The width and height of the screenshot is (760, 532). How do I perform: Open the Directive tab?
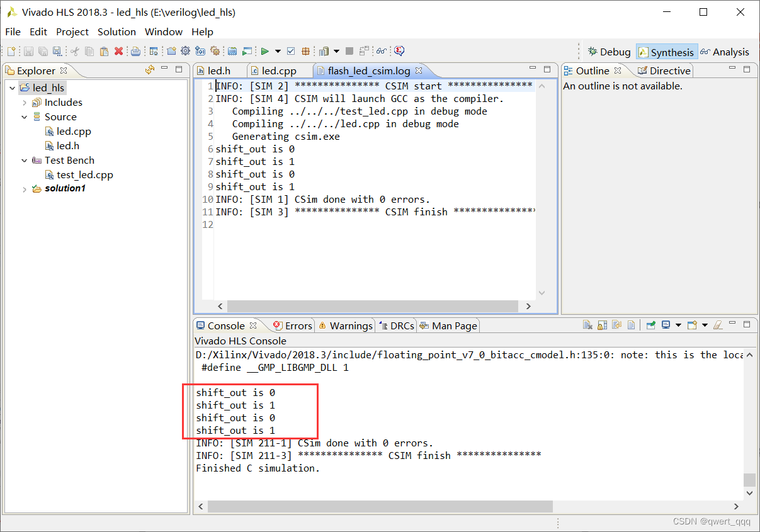[663, 71]
